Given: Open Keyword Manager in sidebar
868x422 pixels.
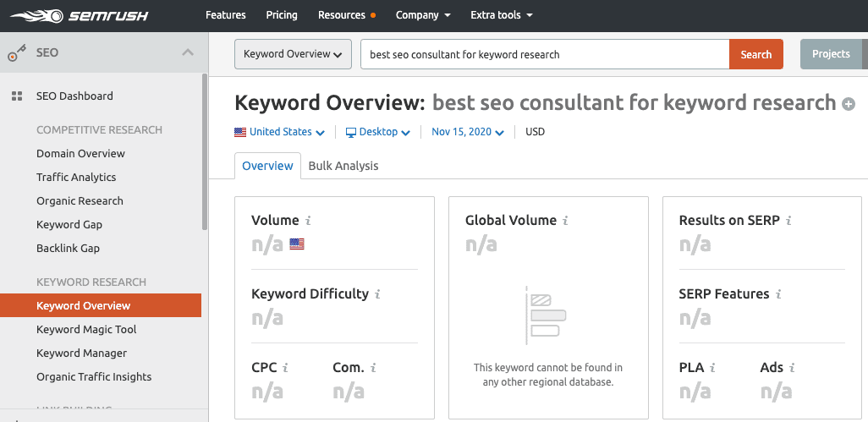Looking at the screenshot, I should tap(81, 353).
